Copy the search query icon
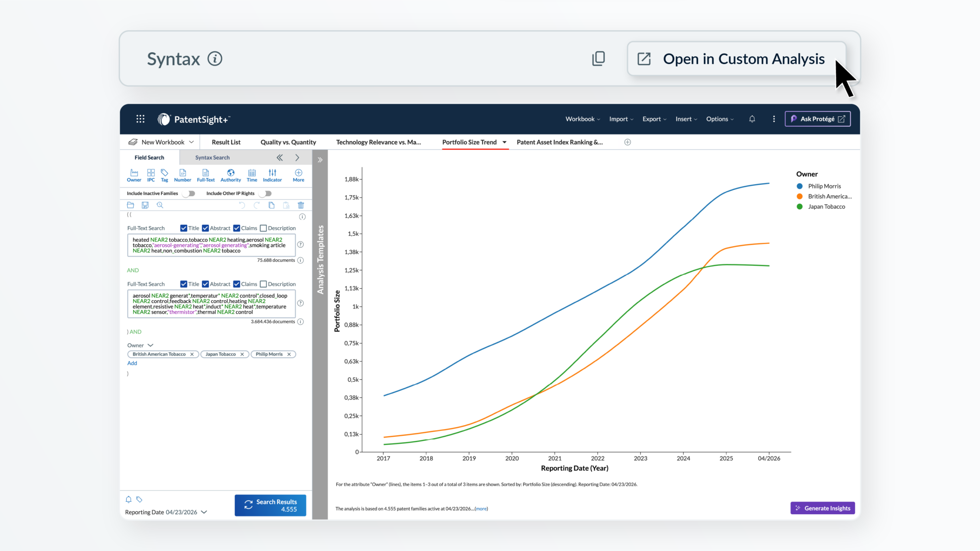This screenshot has width=980, height=551. pos(271,205)
